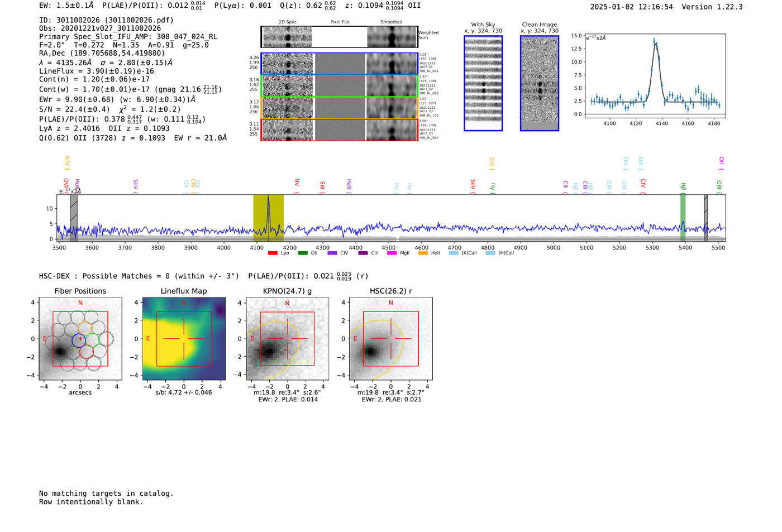782x532 pixels.
Task: Click the MgII magenta legend swatch
Action: pyautogui.click(x=392, y=253)
